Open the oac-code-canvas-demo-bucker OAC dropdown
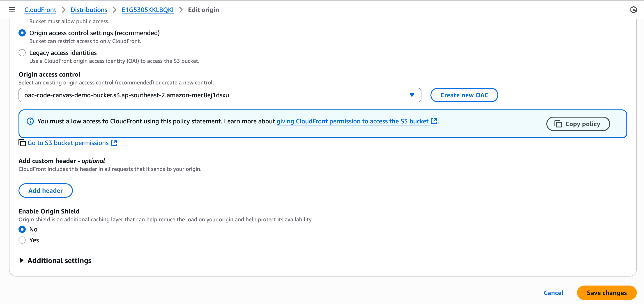Viewport: 644px width, 304px height. (220, 95)
